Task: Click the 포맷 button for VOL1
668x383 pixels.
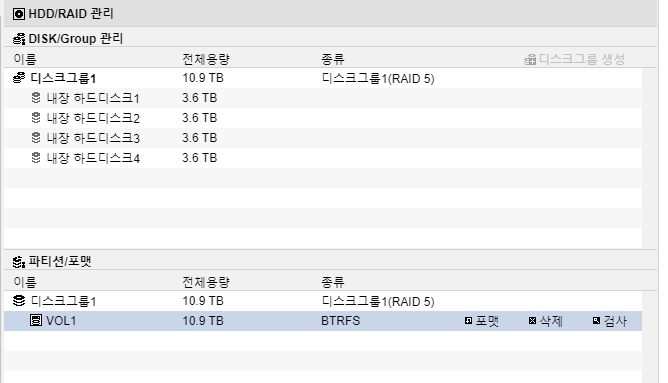Action: click(x=482, y=321)
